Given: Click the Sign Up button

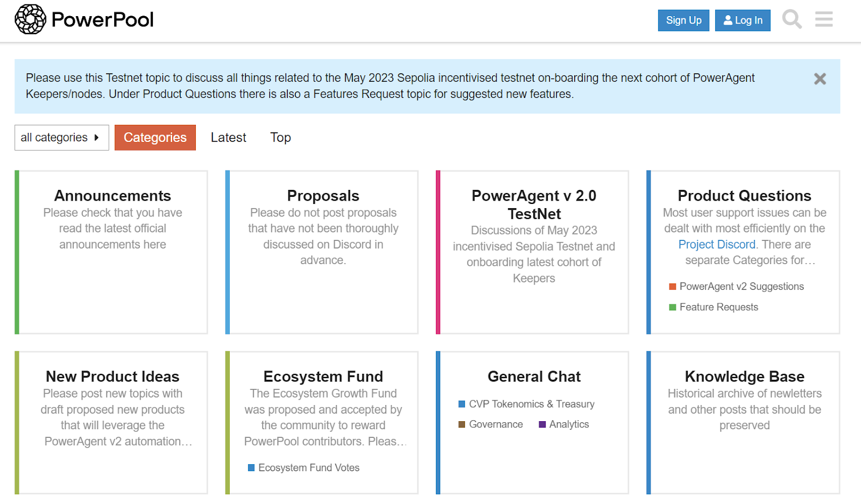Looking at the screenshot, I should pos(683,20).
